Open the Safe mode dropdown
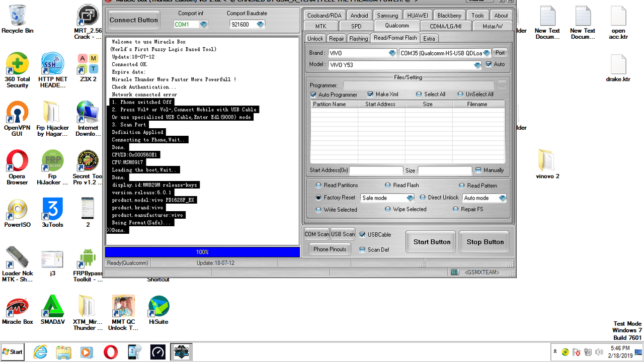This screenshot has width=644, height=362. coord(410,198)
